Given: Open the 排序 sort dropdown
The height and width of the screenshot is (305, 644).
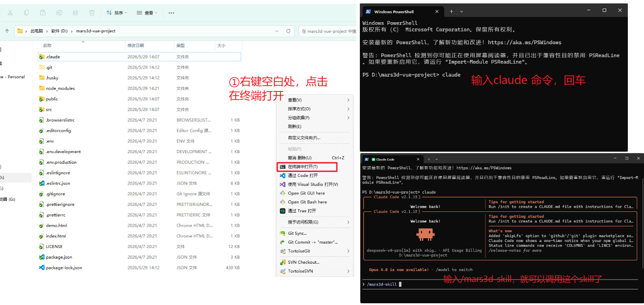Looking at the screenshot, I should (x=116, y=13).
